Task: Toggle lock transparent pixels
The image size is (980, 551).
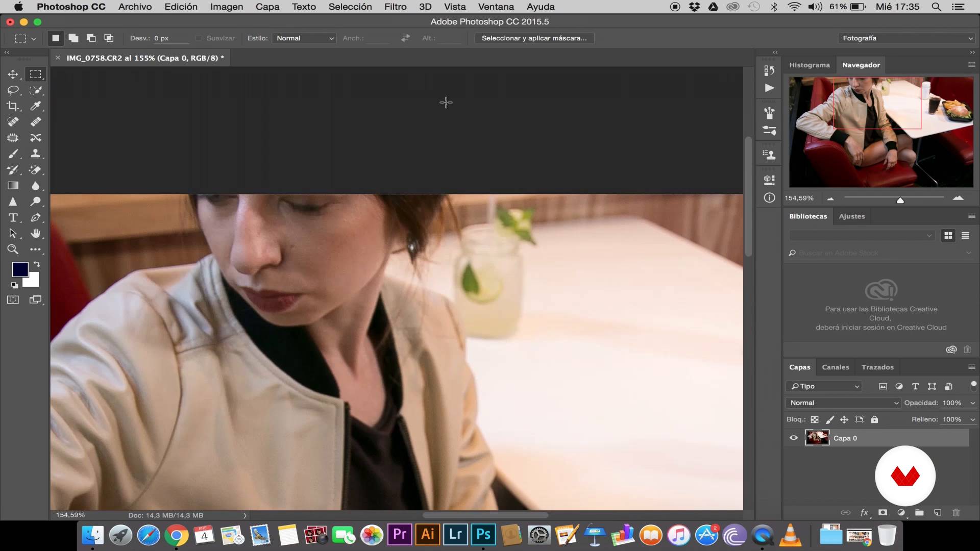Action: pyautogui.click(x=815, y=419)
